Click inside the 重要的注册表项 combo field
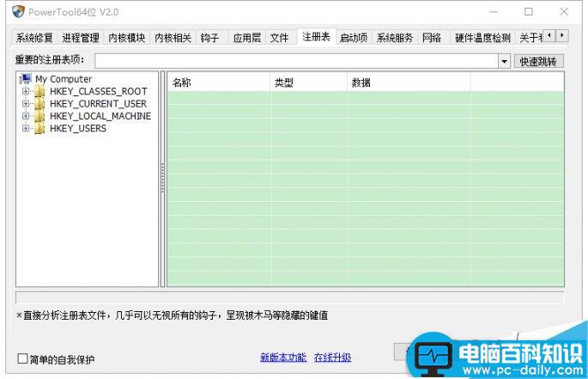588x379 pixels. (x=296, y=61)
